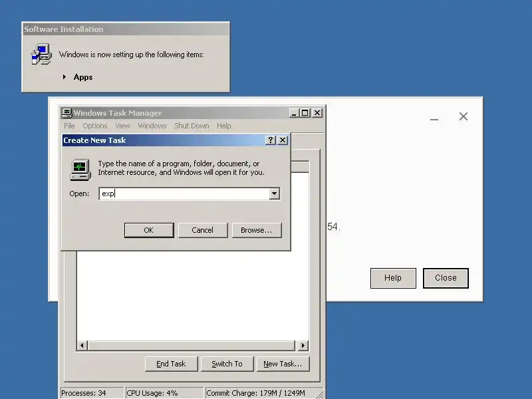Viewport: 532px width, 399px height.
Task: Open the Options menu in Task Manager
Action: (95, 126)
